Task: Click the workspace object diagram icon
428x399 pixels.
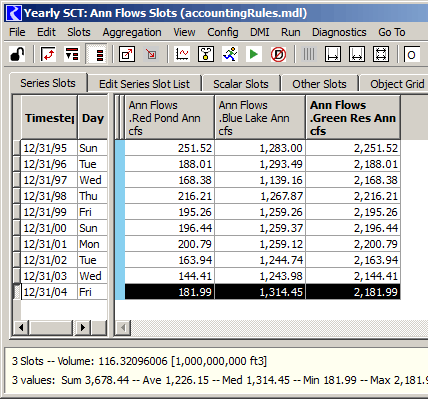Action: [x=206, y=54]
